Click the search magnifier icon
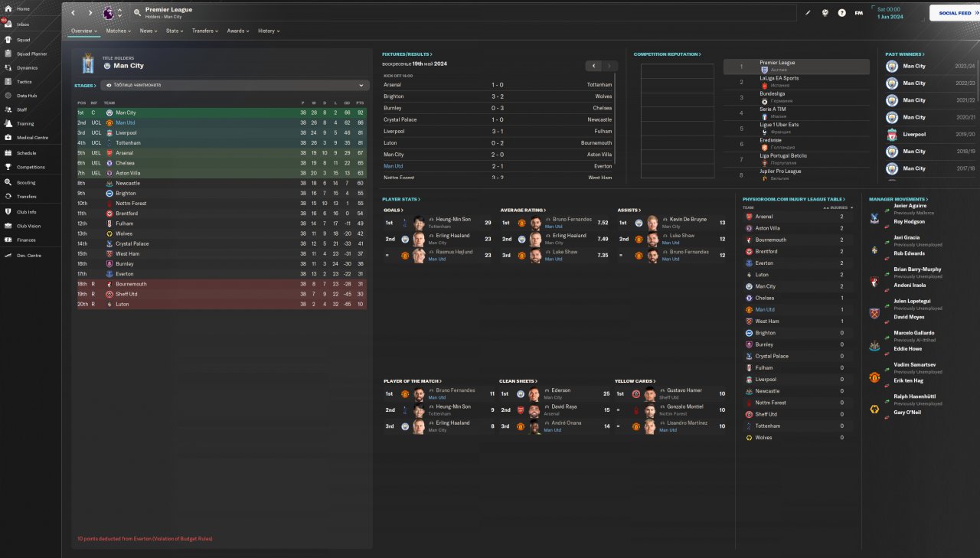Viewport: 980px width, 558px height. coord(137,13)
